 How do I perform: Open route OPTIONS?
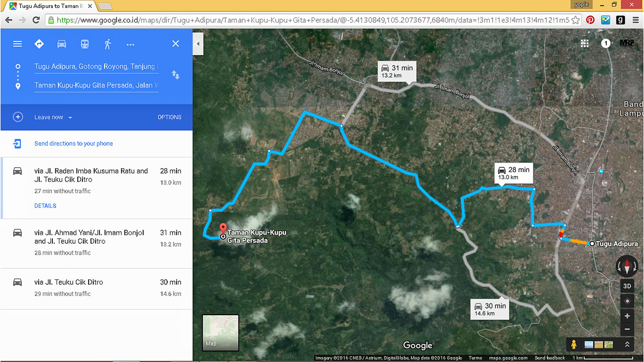pyautogui.click(x=170, y=117)
